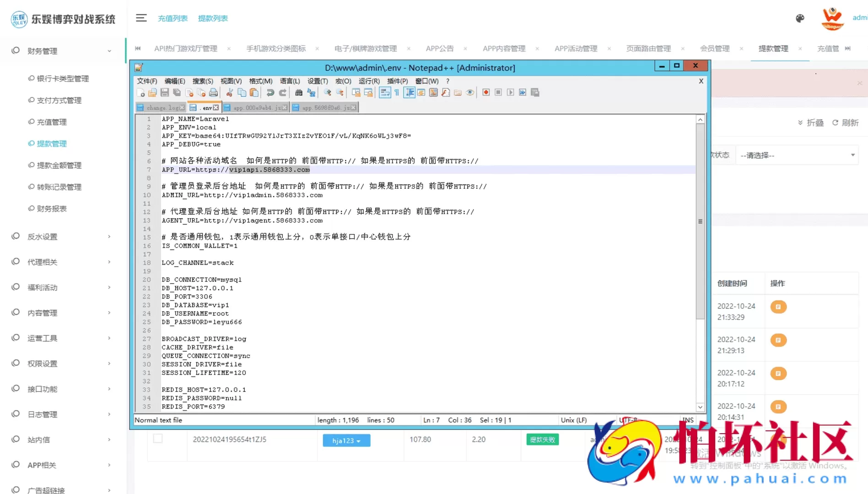Start macro recording with red record icon

486,92
